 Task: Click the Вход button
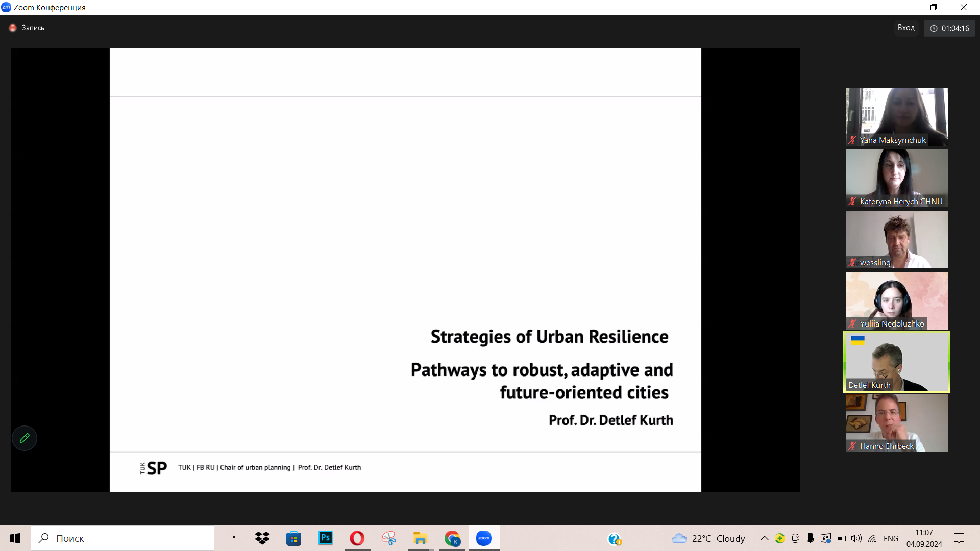(906, 28)
